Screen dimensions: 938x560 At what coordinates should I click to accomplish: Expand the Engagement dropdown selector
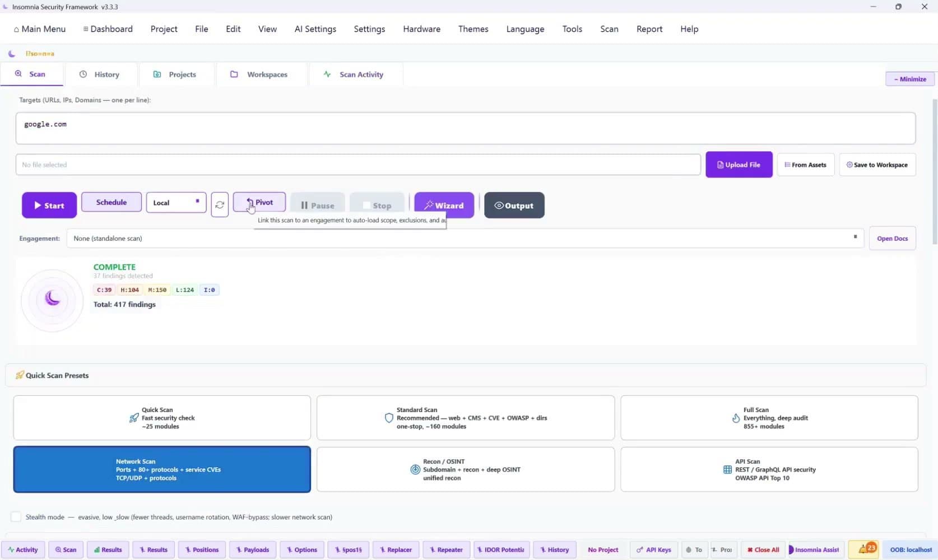point(465,238)
